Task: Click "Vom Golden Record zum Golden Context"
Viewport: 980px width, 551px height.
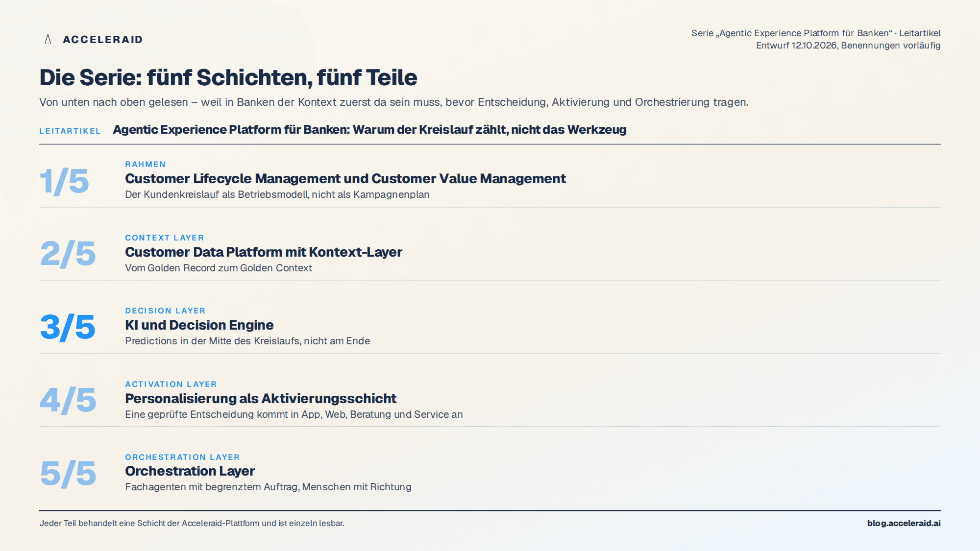Action: click(x=219, y=268)
